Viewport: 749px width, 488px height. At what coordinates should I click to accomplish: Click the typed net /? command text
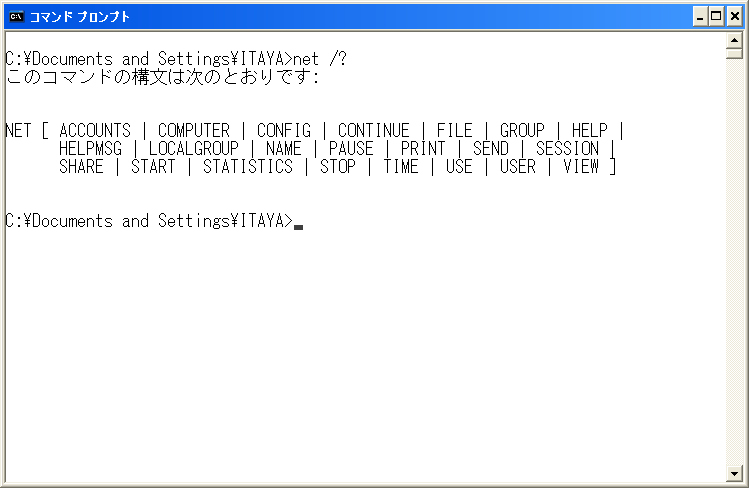coord(320,59)
